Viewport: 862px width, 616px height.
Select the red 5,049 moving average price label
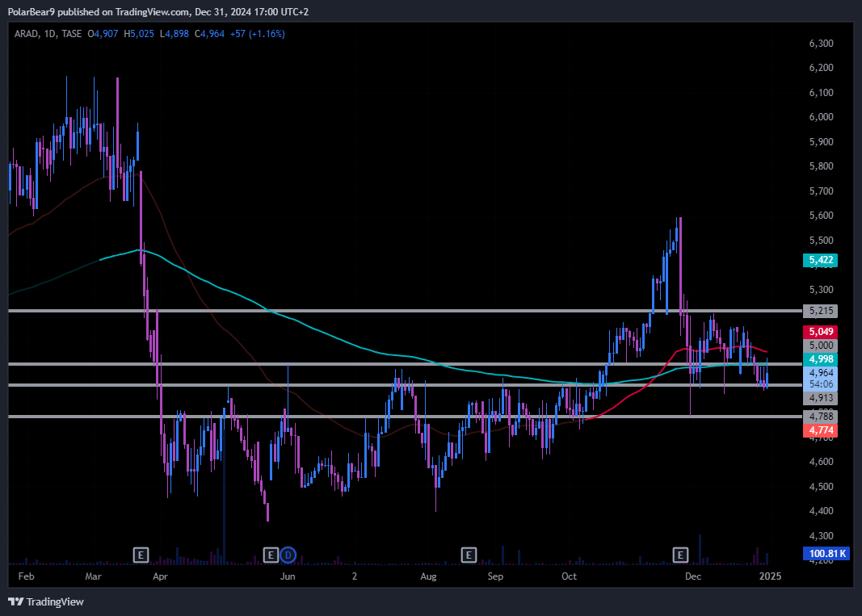pyautogui.click(x=820, y=331)
